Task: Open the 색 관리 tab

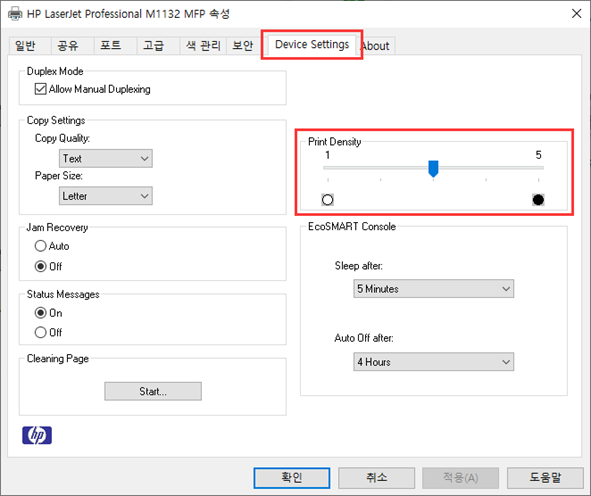Action: tap(203, 46)
